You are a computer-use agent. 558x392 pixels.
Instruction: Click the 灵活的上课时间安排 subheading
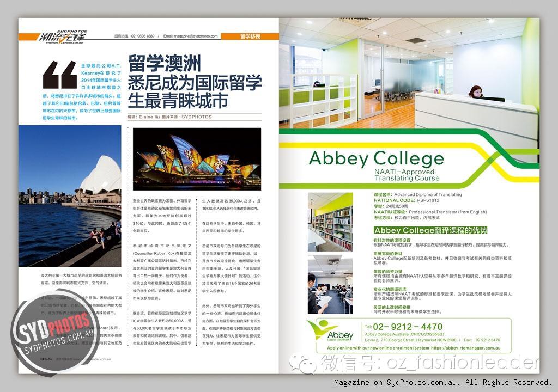coord(392,307)
